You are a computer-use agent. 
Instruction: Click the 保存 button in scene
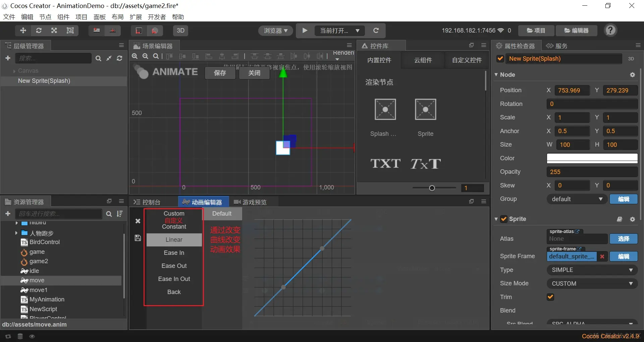pos(220,73)
